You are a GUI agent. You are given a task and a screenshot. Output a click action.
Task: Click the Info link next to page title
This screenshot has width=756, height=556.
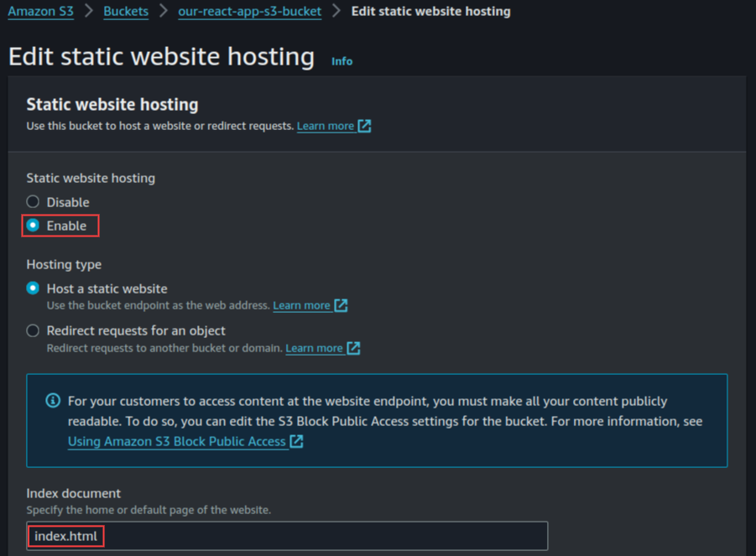click(x=342, y=61)
